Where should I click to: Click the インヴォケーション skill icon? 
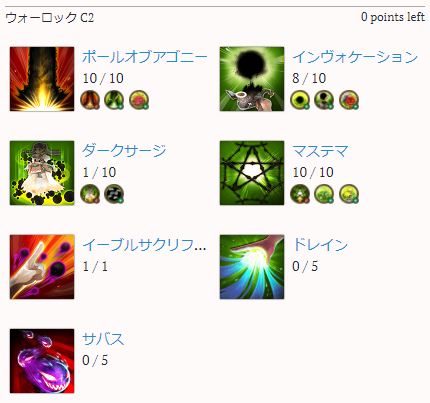[252, 79]
